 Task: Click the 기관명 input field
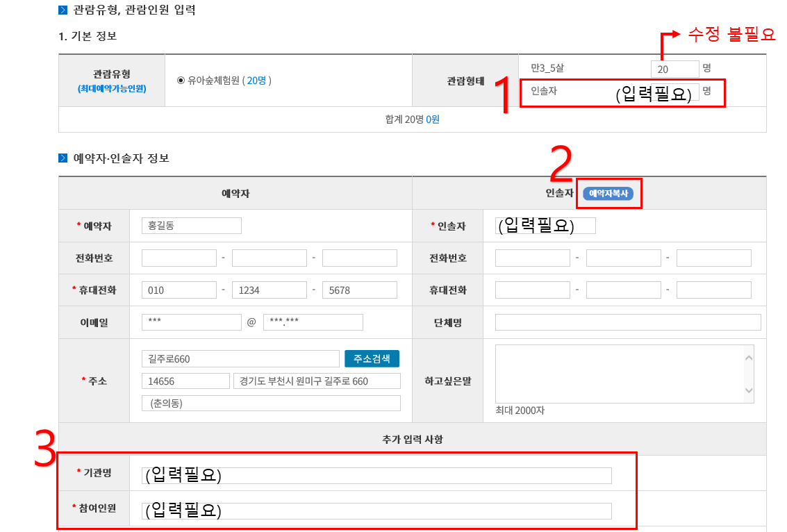click(x=378, y=475)
